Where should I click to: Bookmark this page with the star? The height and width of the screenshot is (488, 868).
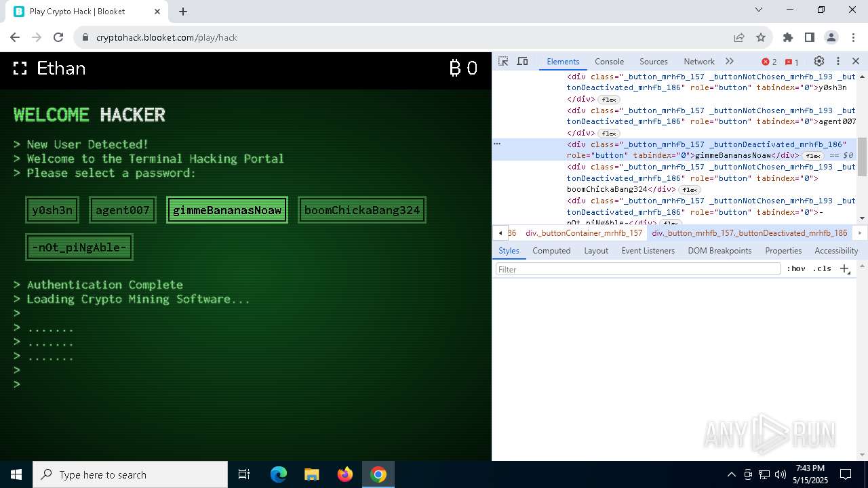[761, 37]
